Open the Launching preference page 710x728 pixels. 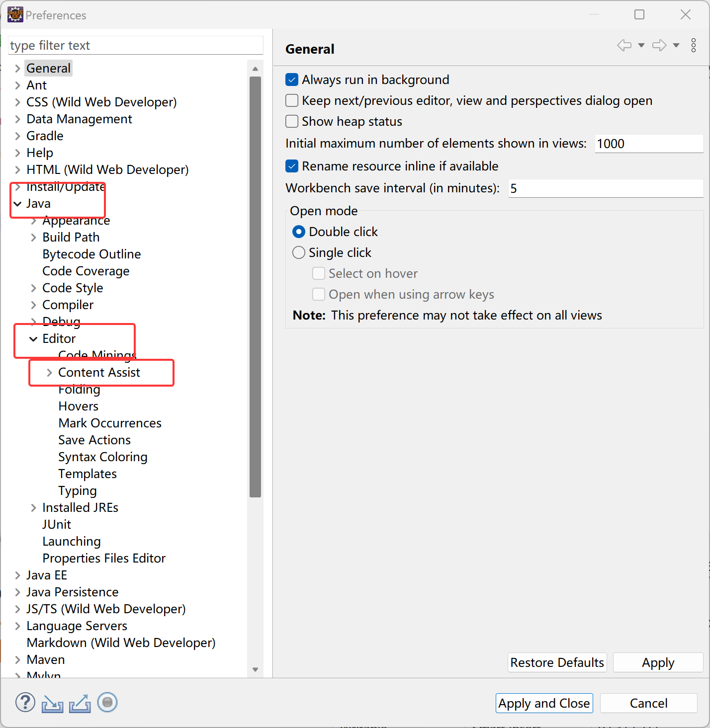pyautogui.click(x=72, y=542)
